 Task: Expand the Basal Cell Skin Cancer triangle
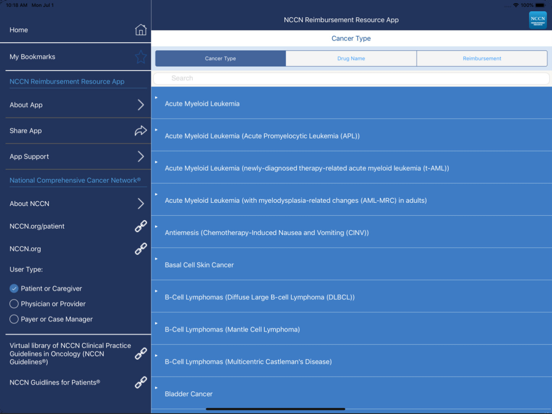pos(156,259)
